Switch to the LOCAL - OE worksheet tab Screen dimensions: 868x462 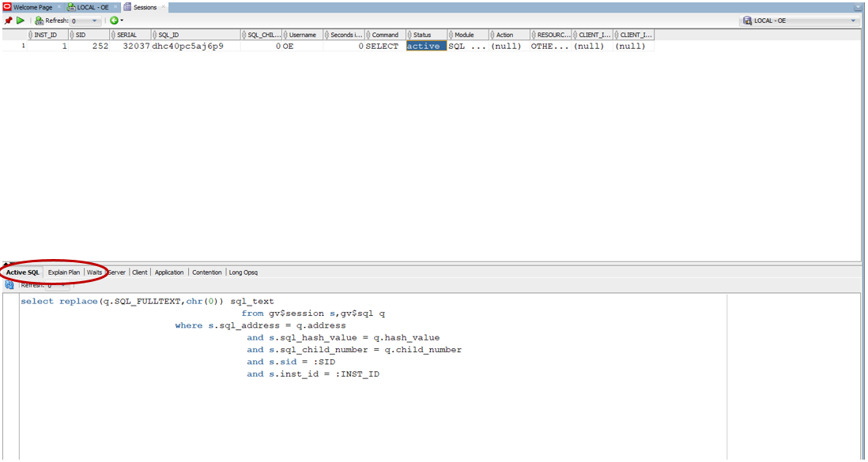[92, 7]
